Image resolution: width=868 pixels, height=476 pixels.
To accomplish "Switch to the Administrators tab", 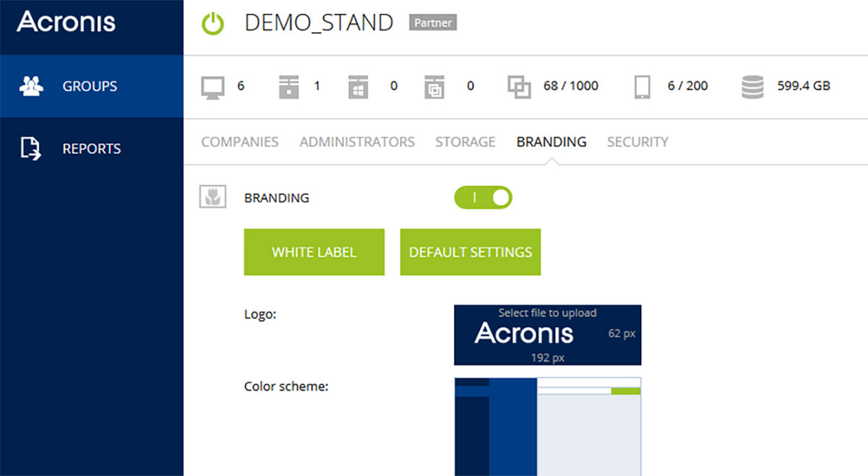I will (x=357, y=142).
